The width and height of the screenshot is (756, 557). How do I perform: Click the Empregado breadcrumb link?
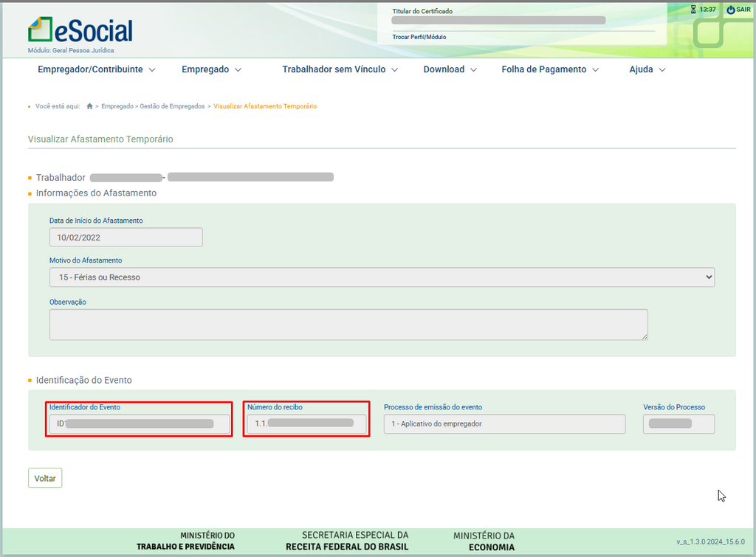[117, 106]
